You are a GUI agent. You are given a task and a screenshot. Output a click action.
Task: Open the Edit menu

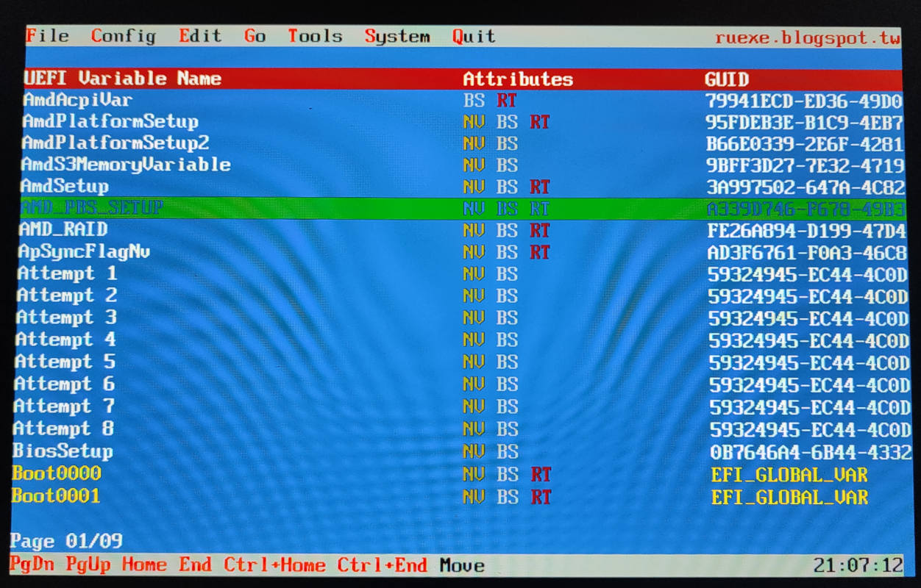[199, 36]
